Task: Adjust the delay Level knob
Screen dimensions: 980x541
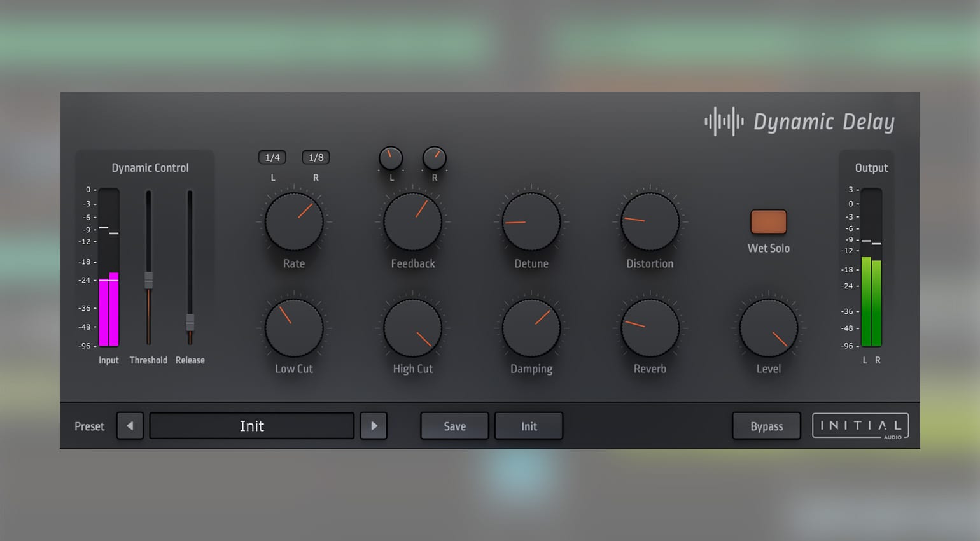Action: click(x=768, y=327)
